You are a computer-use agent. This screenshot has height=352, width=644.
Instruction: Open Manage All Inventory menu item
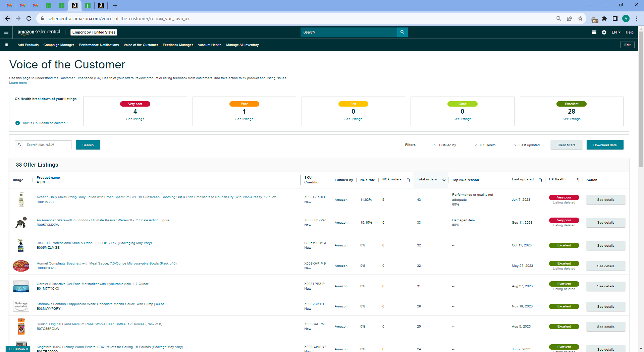click(x=243, y=45)
